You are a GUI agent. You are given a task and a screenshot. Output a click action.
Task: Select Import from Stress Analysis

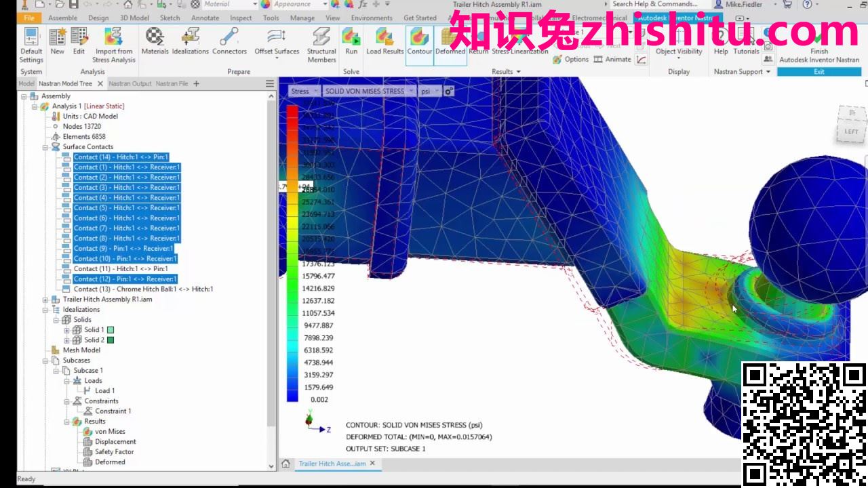point(114,45)
